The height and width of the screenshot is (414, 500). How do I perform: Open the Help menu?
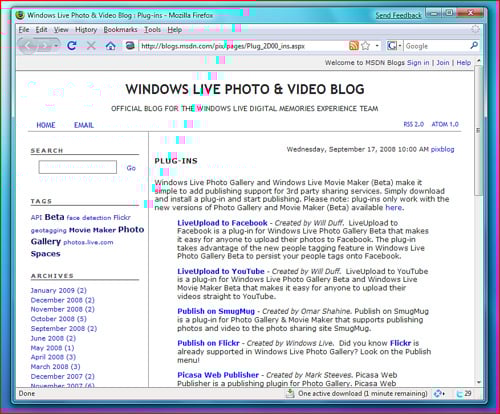coord(175,30)
